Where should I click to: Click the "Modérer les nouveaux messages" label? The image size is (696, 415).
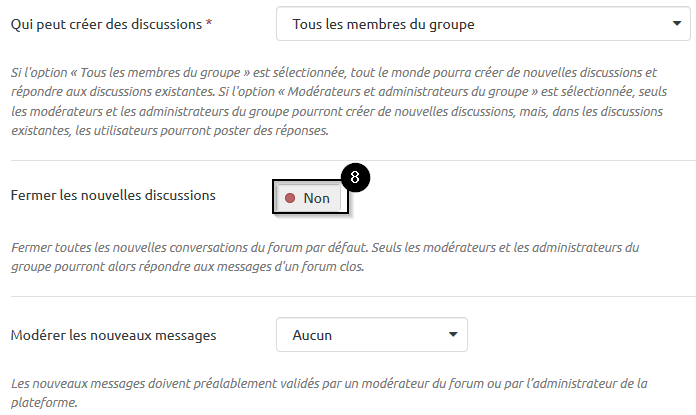112,335
